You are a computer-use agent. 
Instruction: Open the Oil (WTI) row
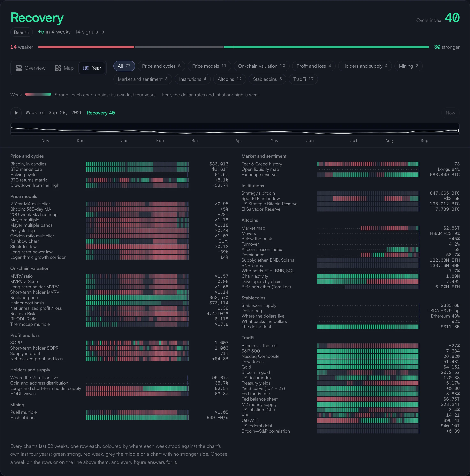(351, 420)
